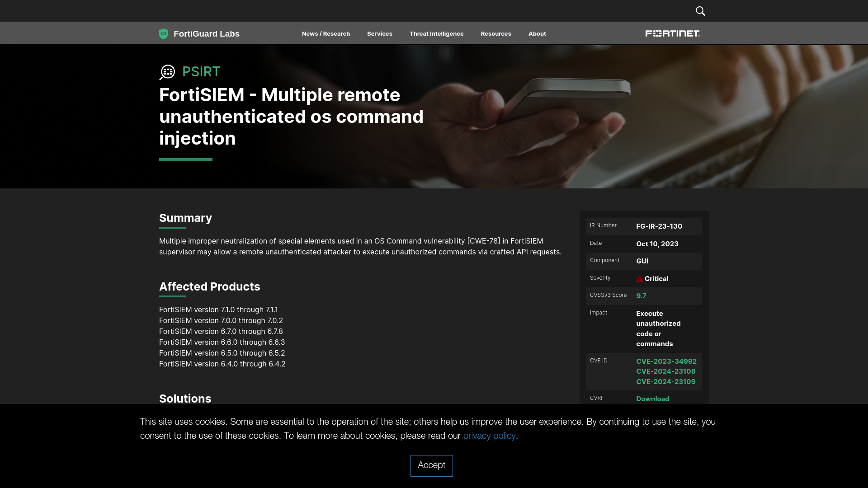This screenshot has width=868, height=488.
Task: Click FortiSIEM version 6.6.0 through 6.6.3
Action: coord(222,343)
